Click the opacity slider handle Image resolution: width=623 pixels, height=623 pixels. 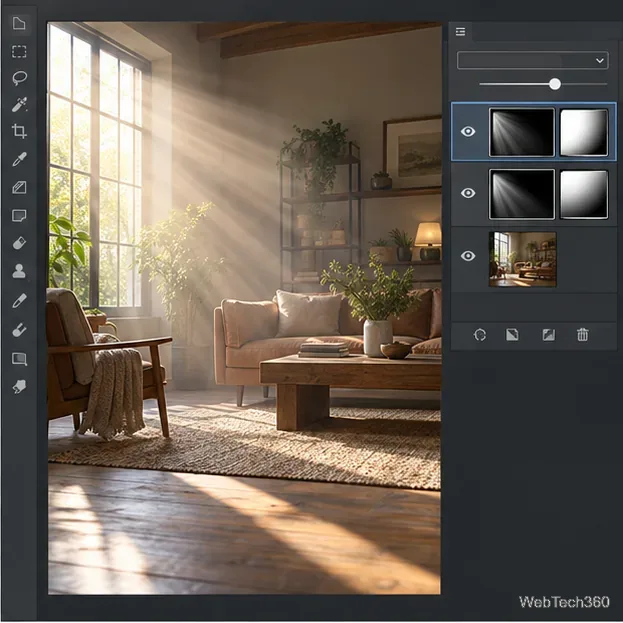(555, 84)
